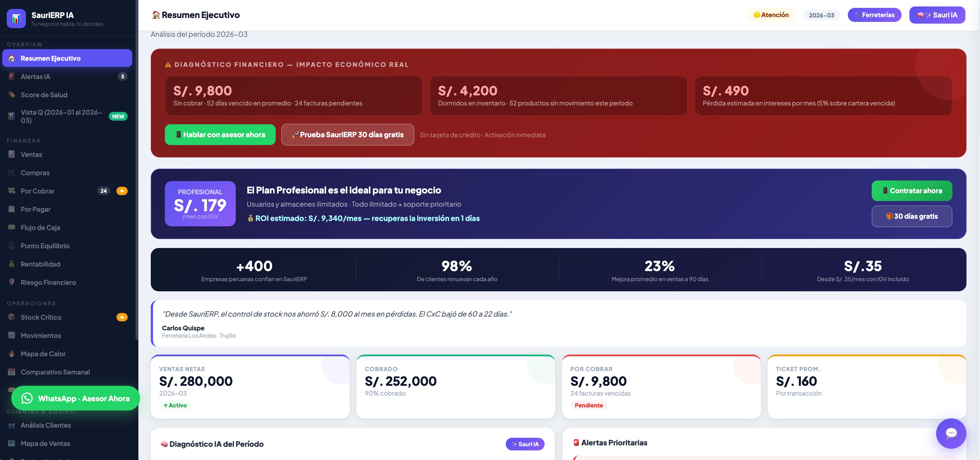Click the Ventas chart icon
This screenshot has width=980, height=460.
click(12, 154)
